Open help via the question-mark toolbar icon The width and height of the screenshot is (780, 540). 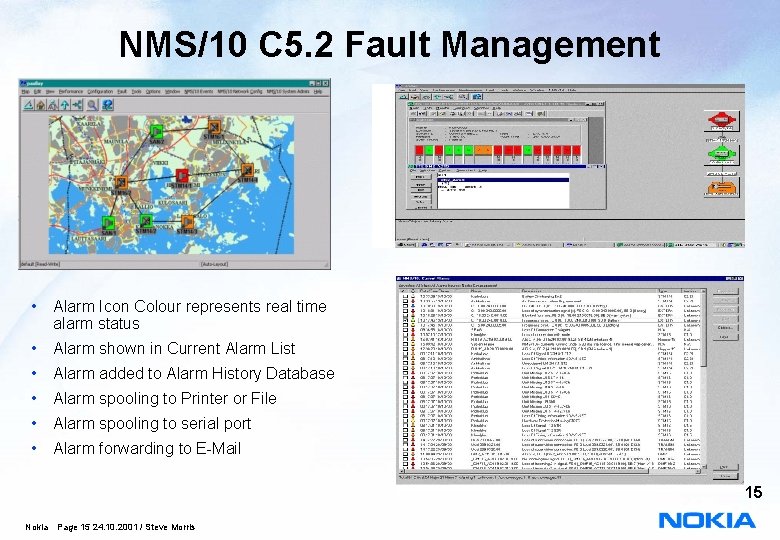107,105
